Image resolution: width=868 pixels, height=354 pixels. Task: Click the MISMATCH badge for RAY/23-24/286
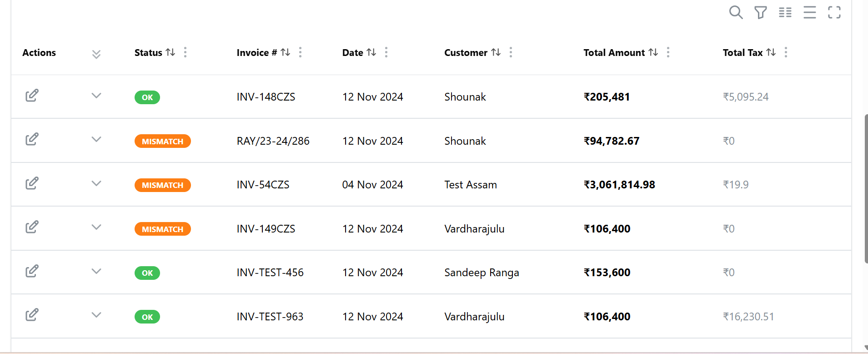click(162, 142)
